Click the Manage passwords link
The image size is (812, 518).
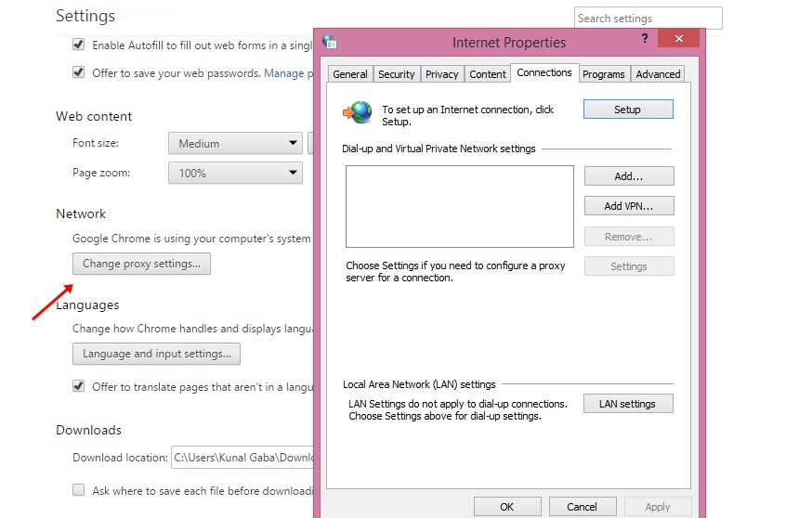point(288,73)
